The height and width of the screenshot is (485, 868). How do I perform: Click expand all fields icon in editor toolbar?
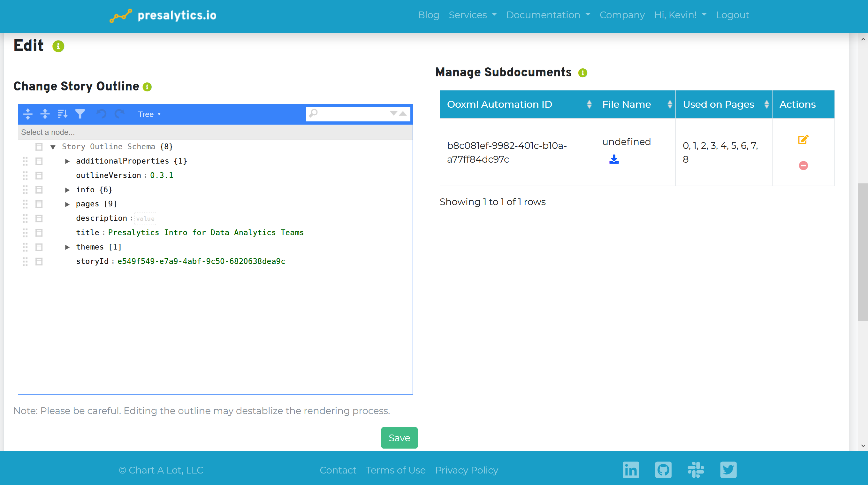tap(28, 114)
